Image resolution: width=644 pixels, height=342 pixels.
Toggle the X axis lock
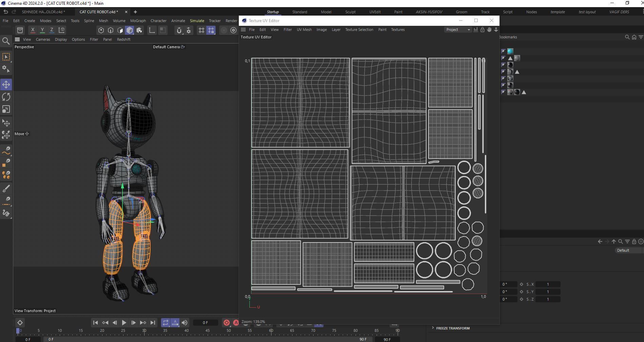click(x=33, y=30)
